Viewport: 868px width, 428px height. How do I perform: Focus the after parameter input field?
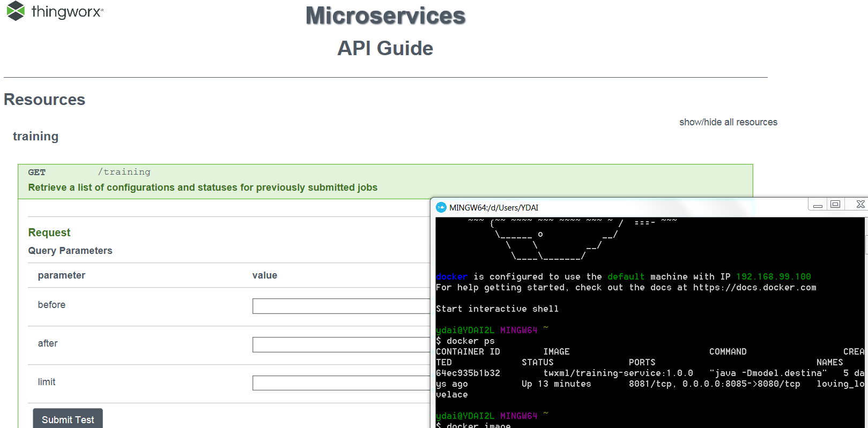pos(341,344)
